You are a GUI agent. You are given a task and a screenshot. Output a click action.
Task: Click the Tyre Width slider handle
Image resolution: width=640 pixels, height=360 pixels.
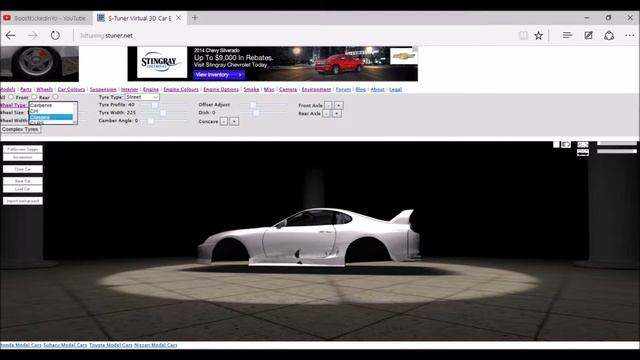(163, 113)
